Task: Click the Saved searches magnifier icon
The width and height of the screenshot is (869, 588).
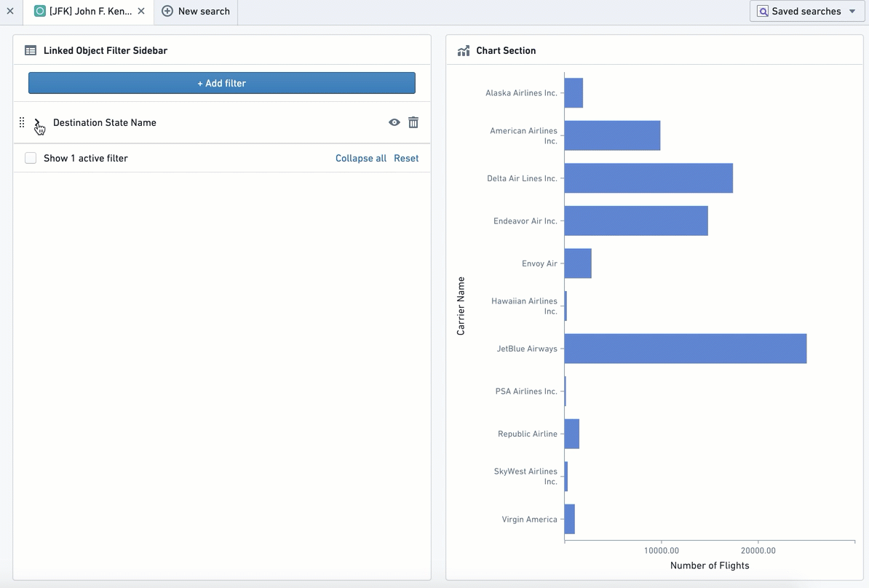Action: [763, 11]
